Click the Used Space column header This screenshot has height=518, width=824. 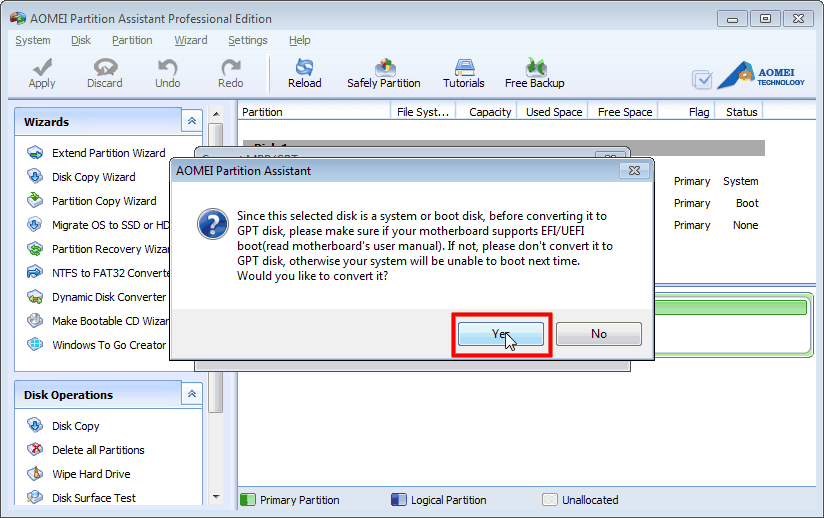[x=553, y=112]
